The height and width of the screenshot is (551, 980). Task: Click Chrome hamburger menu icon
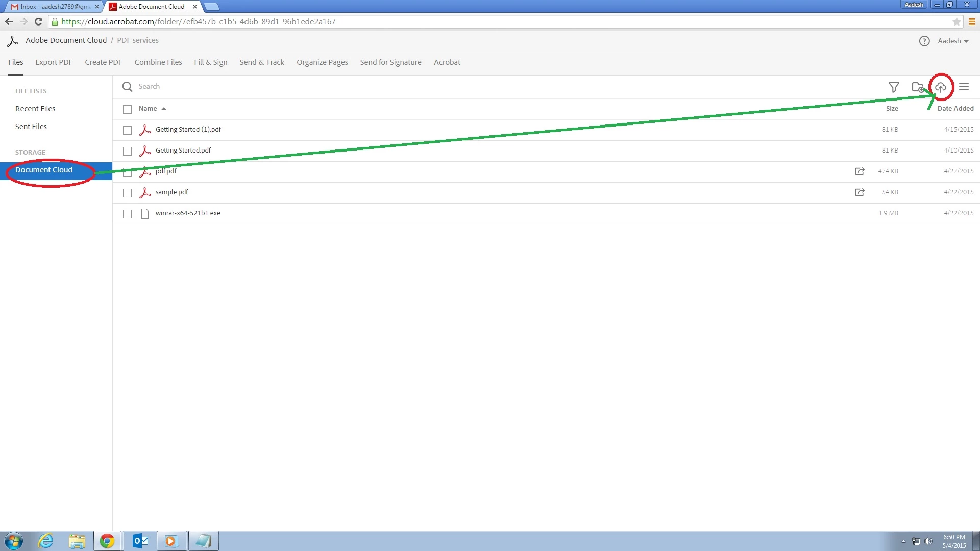pyautogui.click(x=972, y=22)
